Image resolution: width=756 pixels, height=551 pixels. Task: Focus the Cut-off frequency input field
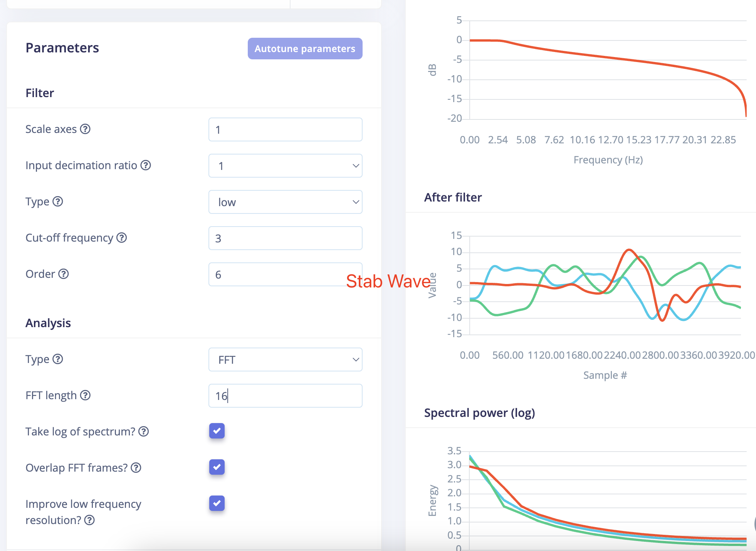286,238
